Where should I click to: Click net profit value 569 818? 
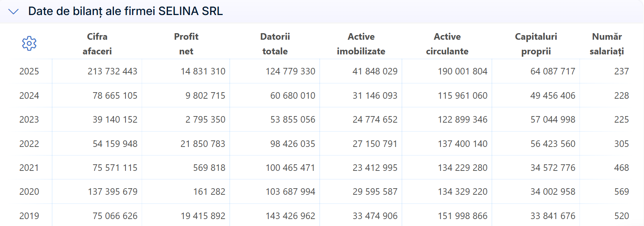(209, 168)
